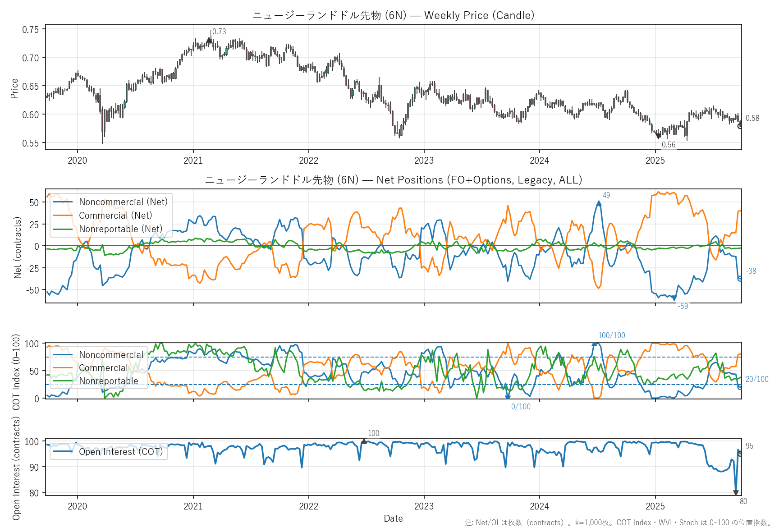This screenshot has height=532, width=779.
Task: Click the 0.73 price high triangle marker
Action: click(x=209, y=40)
